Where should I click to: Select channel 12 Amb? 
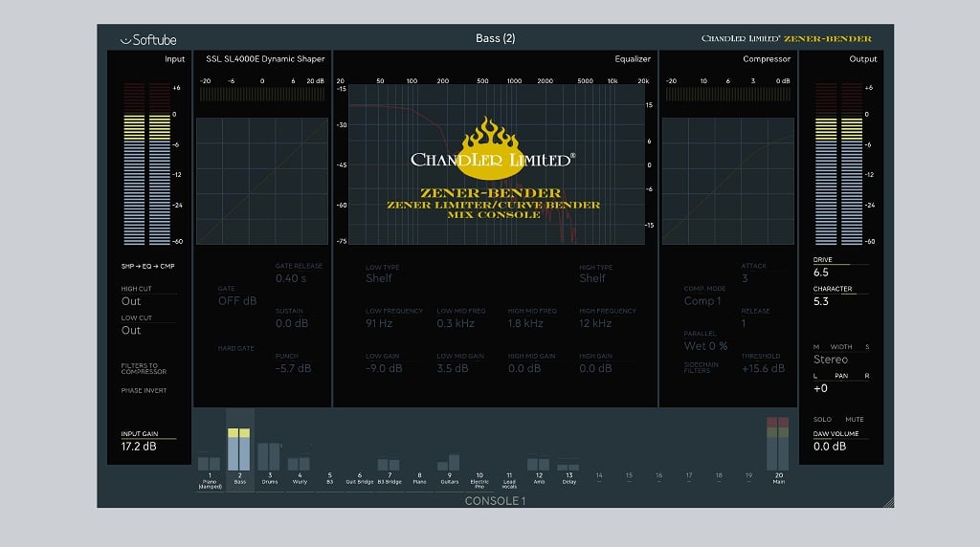click(x=539, y=479)
